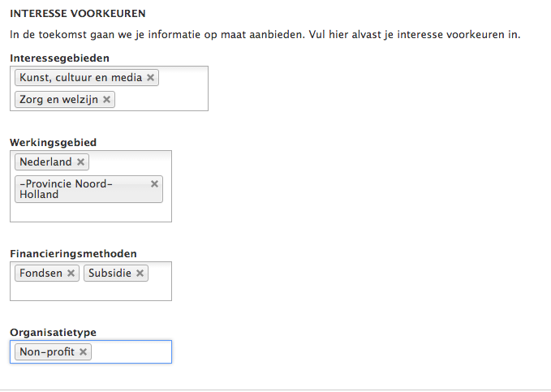Click the Interessegebieden field label
The width and height of the screenshot is (551, 392).
click(x=60, y=58)
